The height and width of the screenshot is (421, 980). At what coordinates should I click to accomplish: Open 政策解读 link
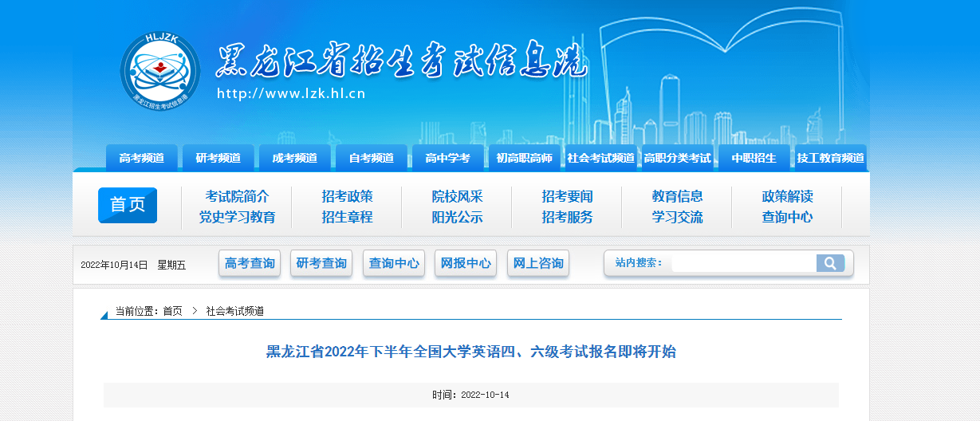tap(787, 196)
